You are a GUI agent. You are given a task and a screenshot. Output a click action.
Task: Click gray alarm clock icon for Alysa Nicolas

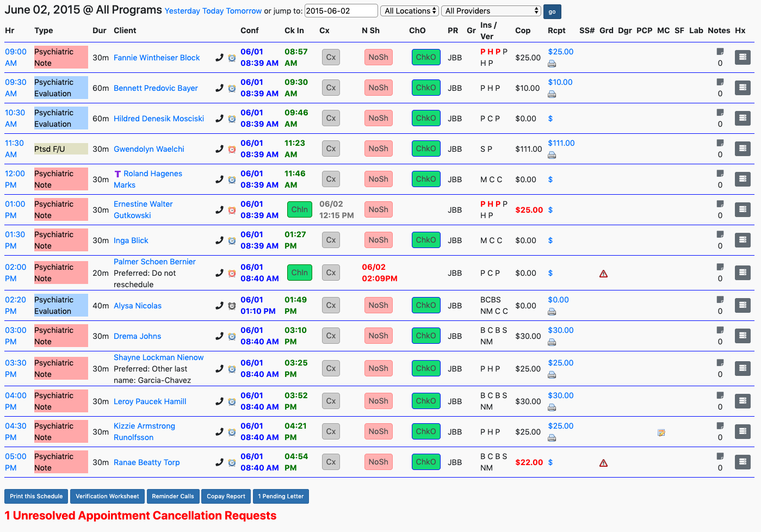(232, 306)
